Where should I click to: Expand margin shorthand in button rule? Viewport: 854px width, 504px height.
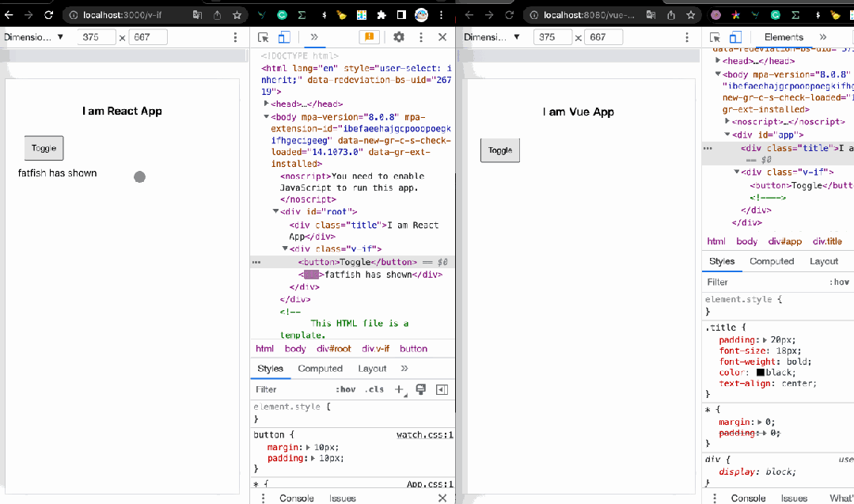pyautogui.click(x=308, y=447)
